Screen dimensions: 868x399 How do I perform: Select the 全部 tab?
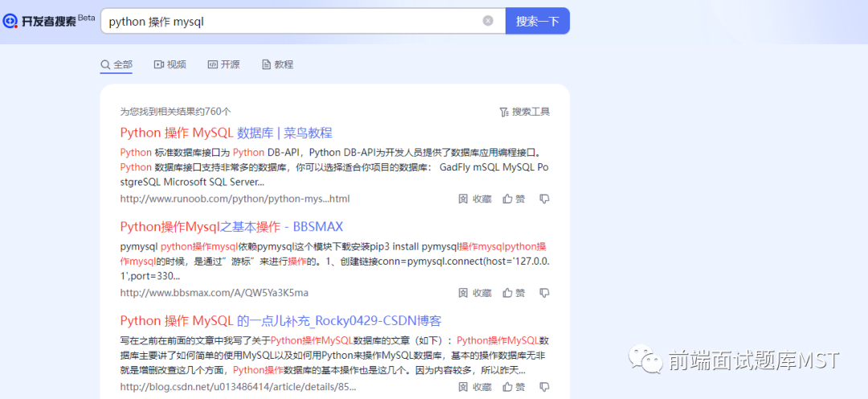(x=117, y=65)
